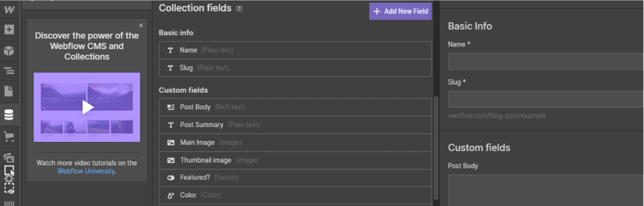Toggle the eye visibility icon in sidebar
Viewport: 644px width, 206px height.
[x=11, y=191]
